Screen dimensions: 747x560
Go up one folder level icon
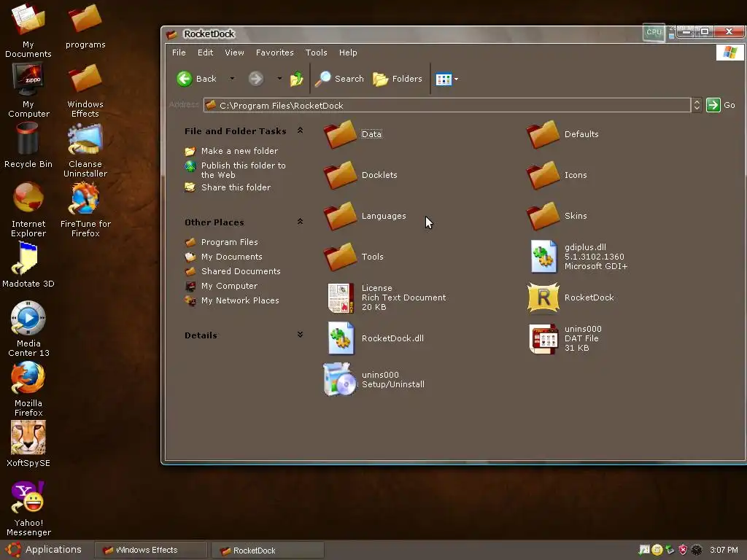(296, 79)
